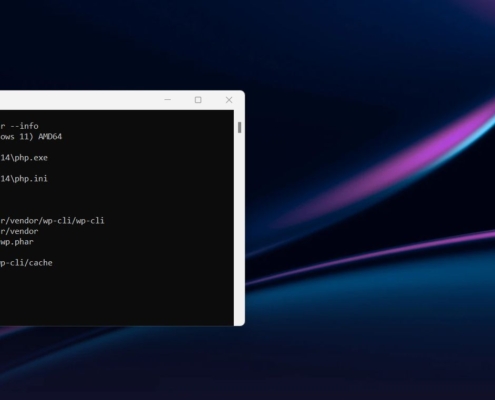
Task: Maximize the terminal window
Action: point(198,100)
